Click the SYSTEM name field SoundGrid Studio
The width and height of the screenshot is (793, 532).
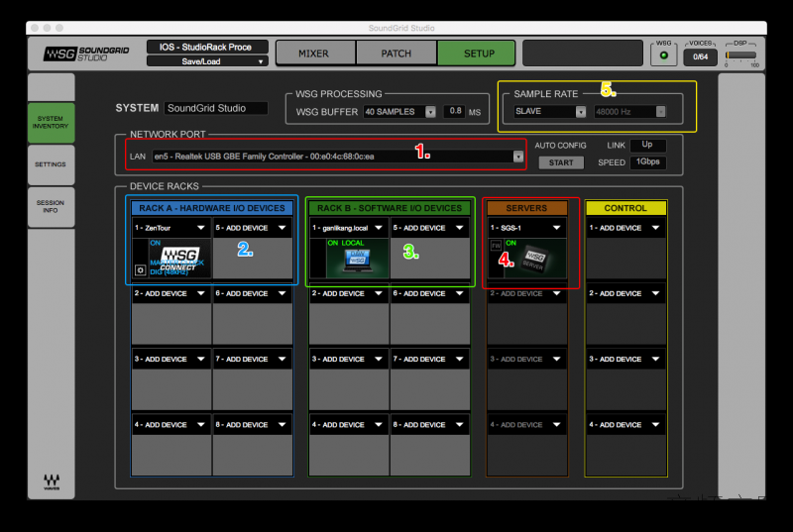pos(216,108)
